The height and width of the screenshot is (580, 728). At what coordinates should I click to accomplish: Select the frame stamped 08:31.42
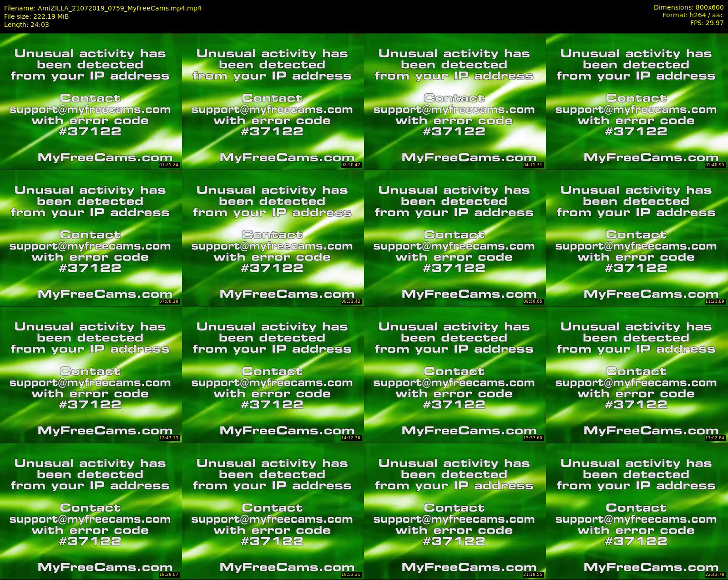pos(273,238)
